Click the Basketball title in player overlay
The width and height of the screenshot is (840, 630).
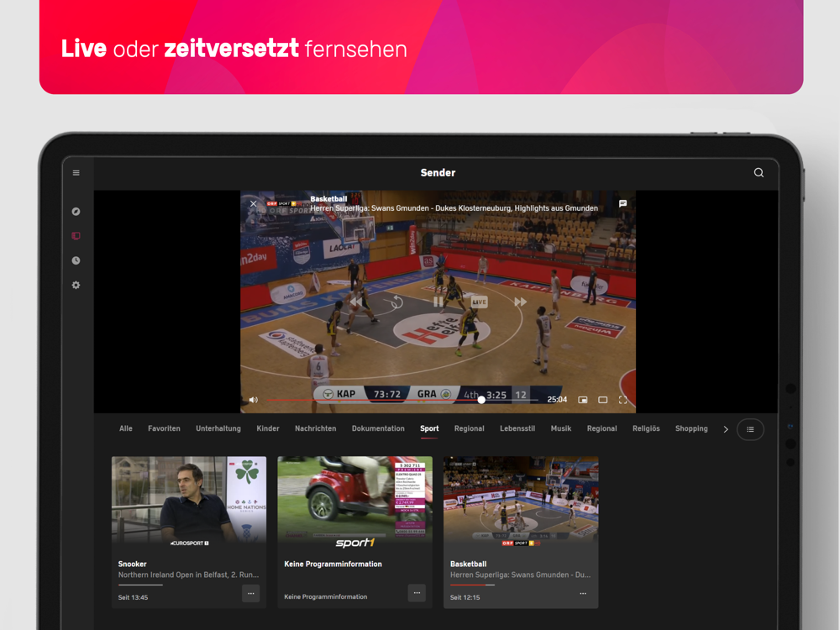coord(328,199)
